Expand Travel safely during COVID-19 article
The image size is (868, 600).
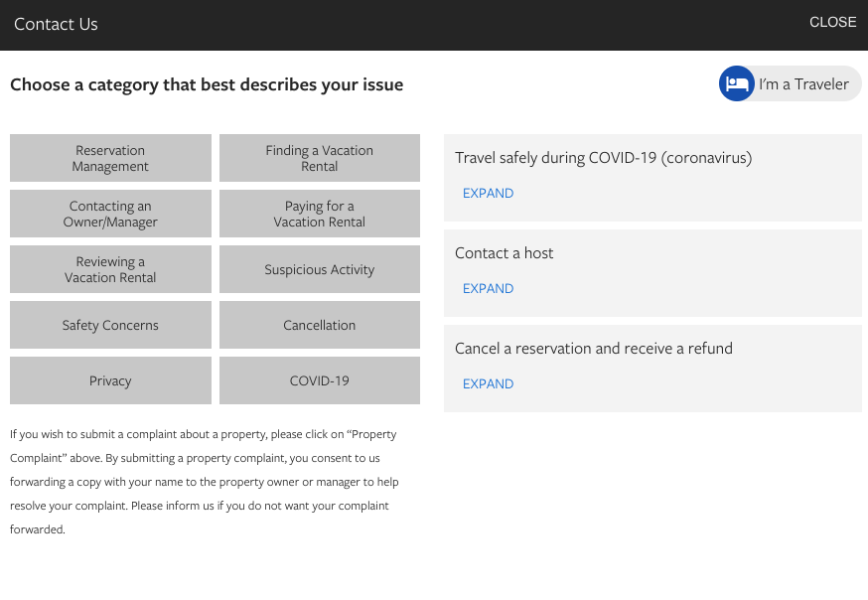coord(488,193)
